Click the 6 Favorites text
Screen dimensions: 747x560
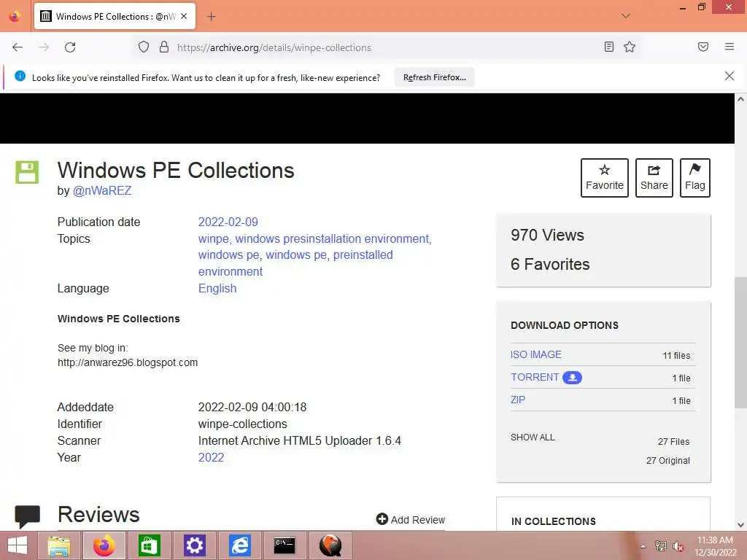point(550,264)
